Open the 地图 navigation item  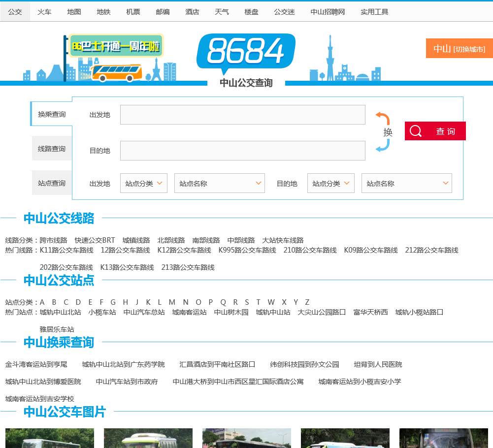pyautogui.click(x=74, y=12)
